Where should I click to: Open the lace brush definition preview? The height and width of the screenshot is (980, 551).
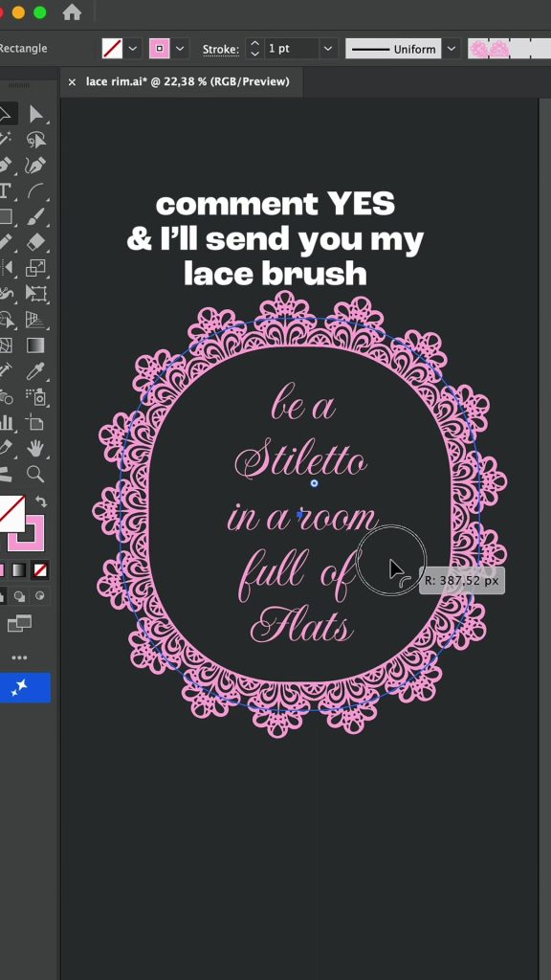tap(509, 48)
